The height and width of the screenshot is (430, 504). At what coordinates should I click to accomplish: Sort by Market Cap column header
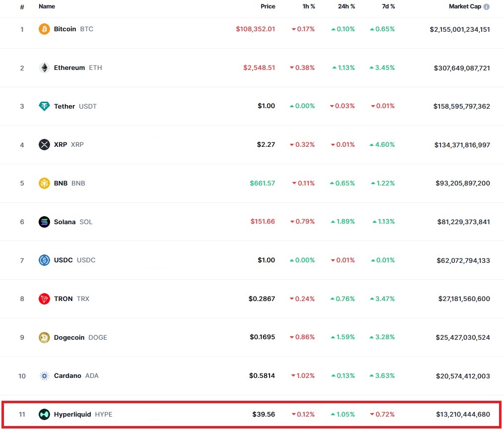tap(465, 6)
